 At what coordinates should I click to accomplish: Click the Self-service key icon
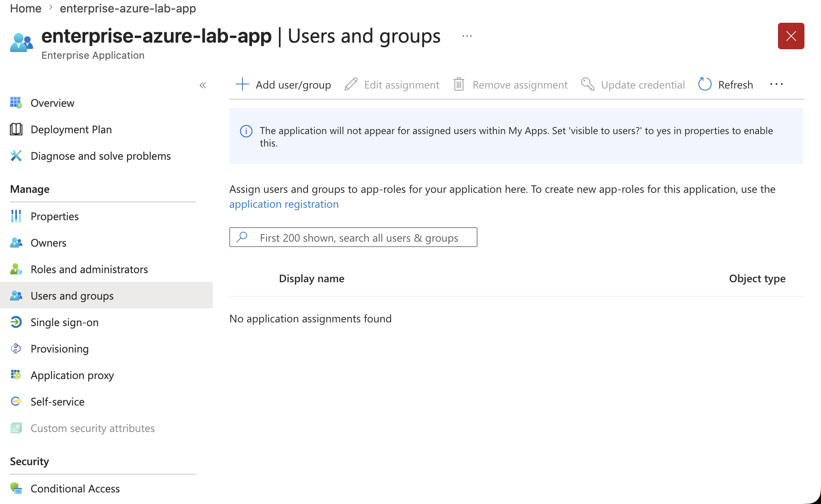pyautogui.click(x=16, y=401)
